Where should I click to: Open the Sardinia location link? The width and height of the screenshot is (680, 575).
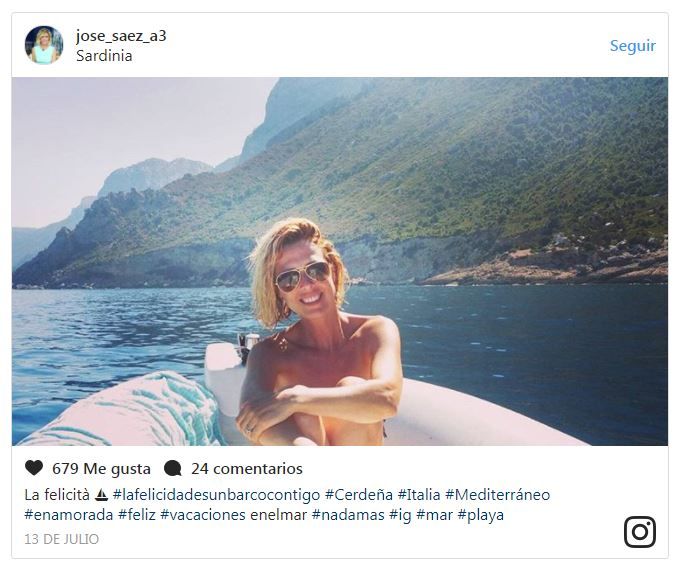(x=104, y=56)
